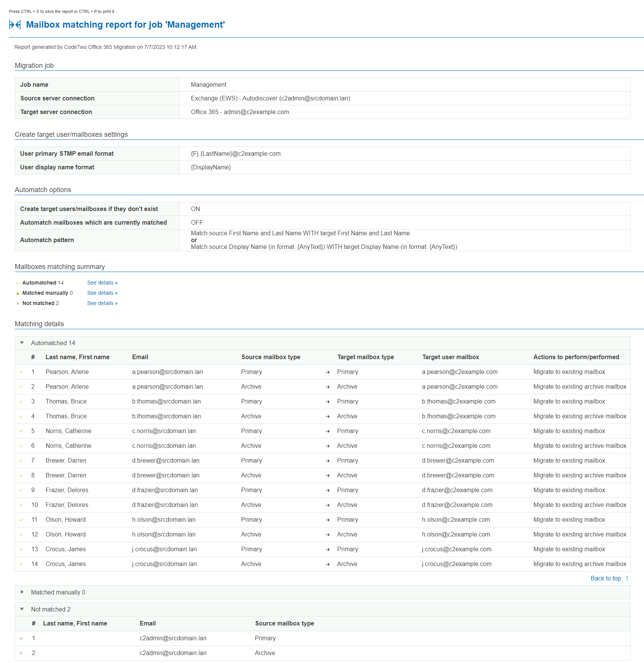Click the arrow icon in row 7 Brewer Primary
The height and width of the screenshot is (663, 644).
tap(328, 461)
